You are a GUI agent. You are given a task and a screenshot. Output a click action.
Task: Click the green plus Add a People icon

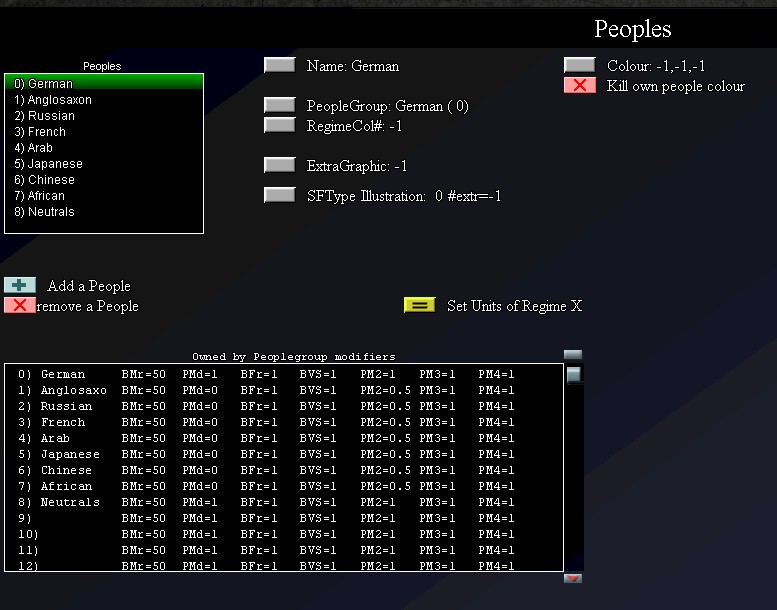(x=20, y=285)
